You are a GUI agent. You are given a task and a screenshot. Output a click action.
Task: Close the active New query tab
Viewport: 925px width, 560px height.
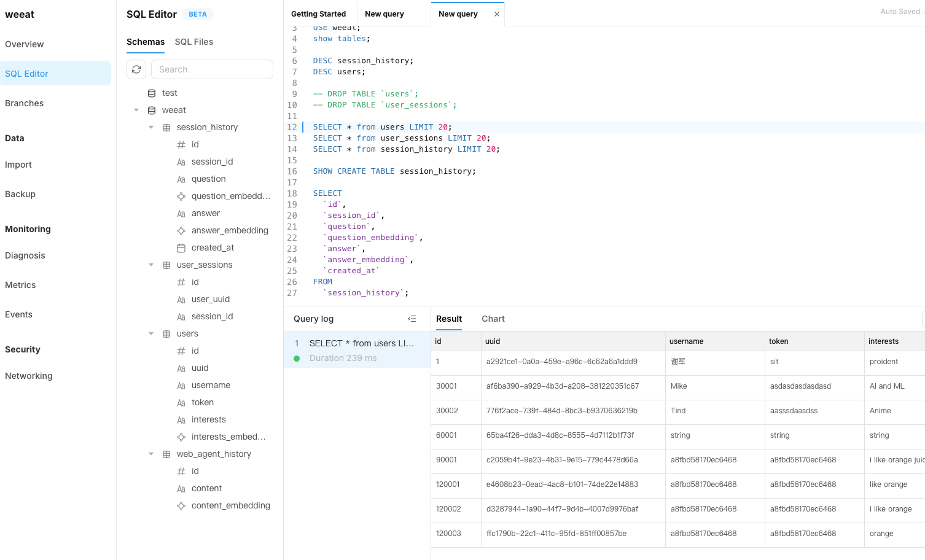pos(497,14)
